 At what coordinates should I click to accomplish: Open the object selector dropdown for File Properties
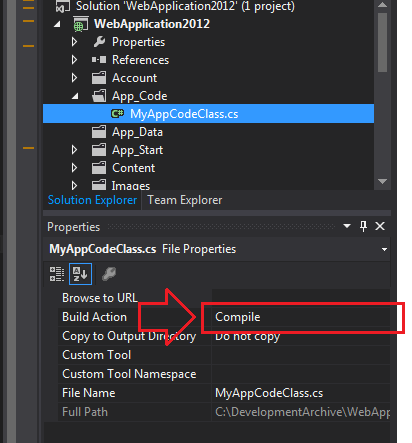(x=384, y=249)
